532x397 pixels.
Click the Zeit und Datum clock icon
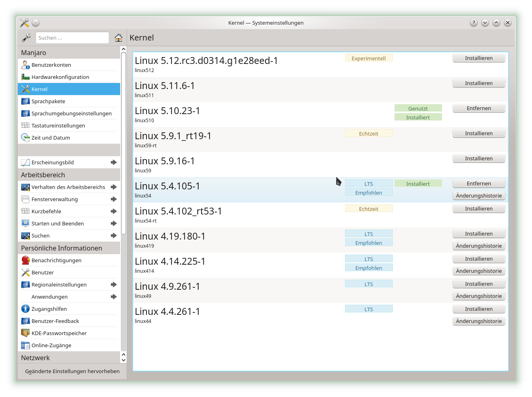25,138
